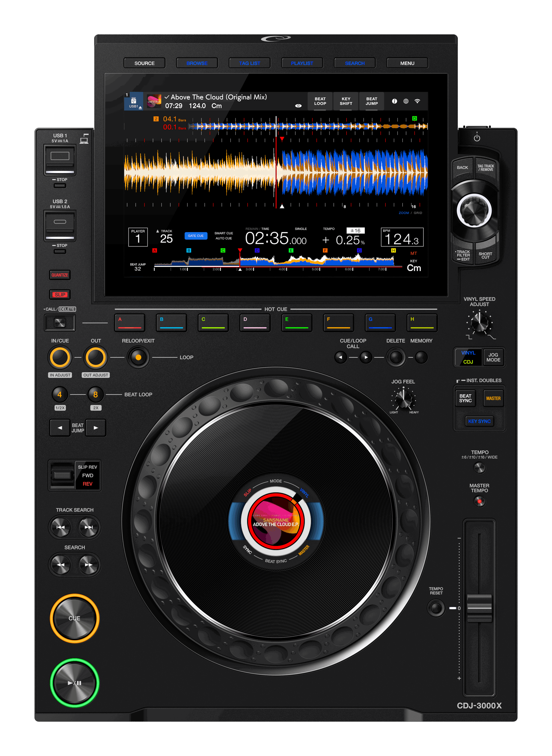Click the power icon button

tap(477, 138)
